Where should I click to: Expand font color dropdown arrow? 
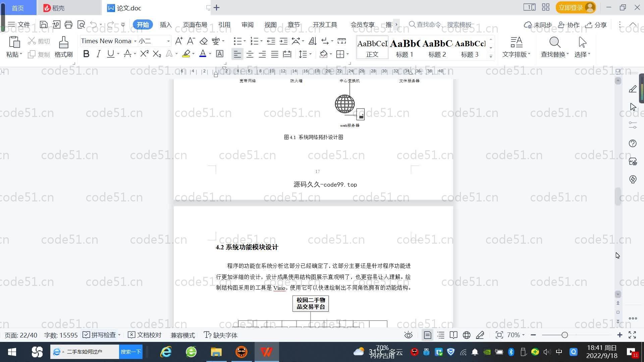coord(210,54)
